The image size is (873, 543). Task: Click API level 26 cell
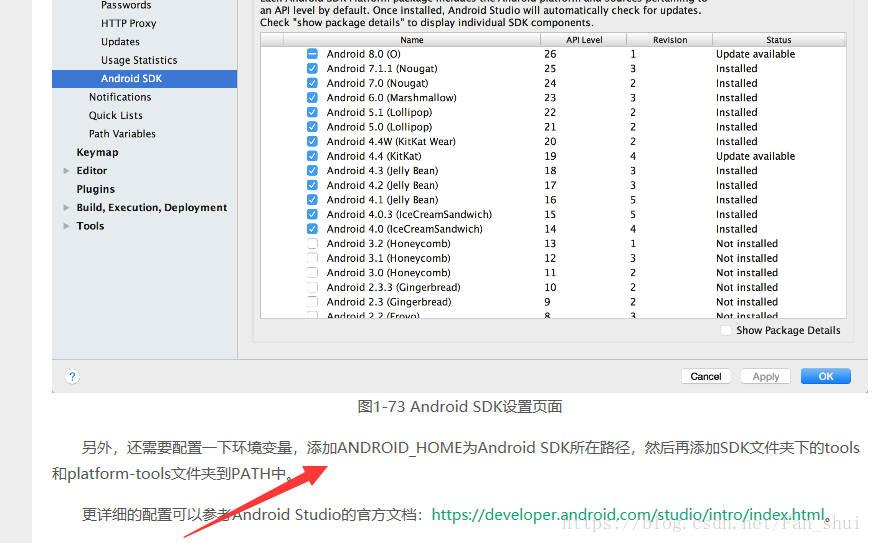pyautogui.click(x=550, y=54)
